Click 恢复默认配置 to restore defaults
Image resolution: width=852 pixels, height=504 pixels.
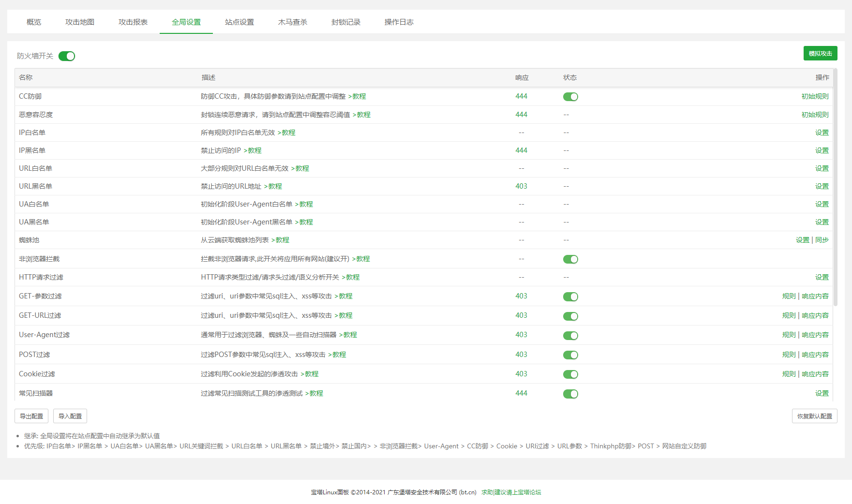point(814,416)
